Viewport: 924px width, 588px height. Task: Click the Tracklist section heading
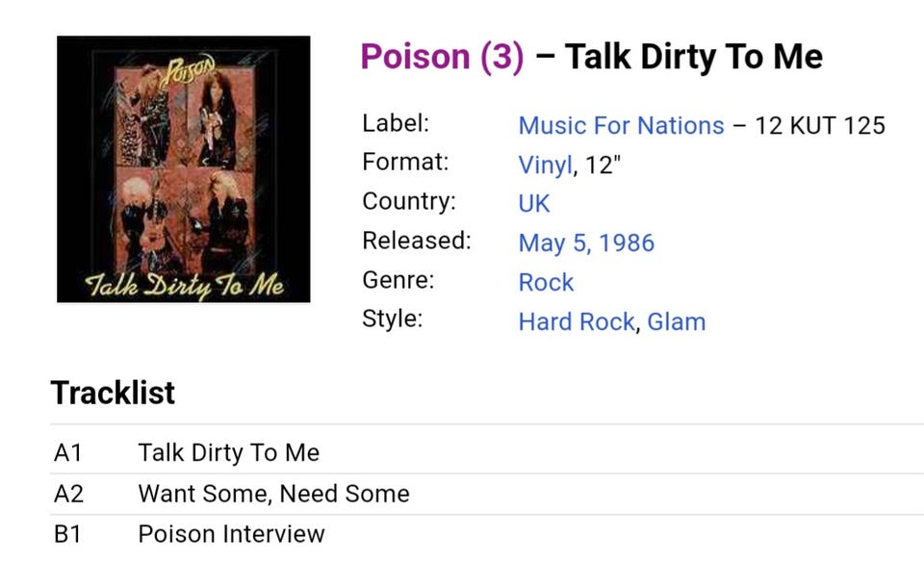(x=113, y=393)
